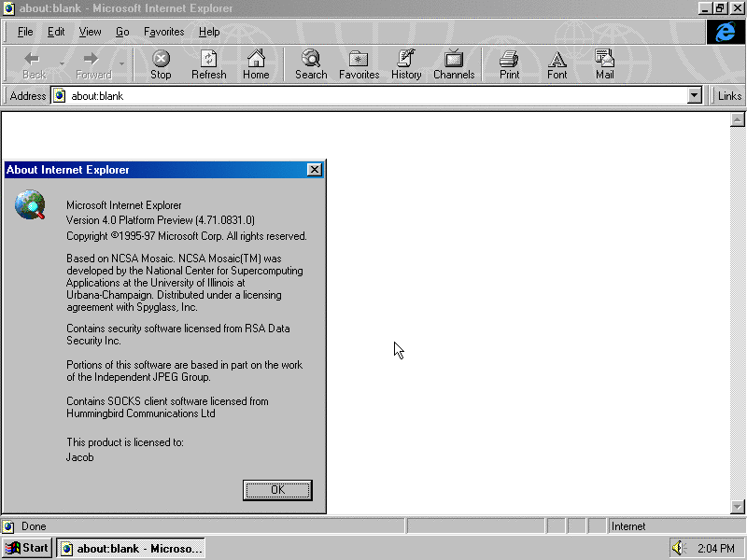The image size is (747, 560).
Task: Open the View menu
Action: tap(90, 32)
